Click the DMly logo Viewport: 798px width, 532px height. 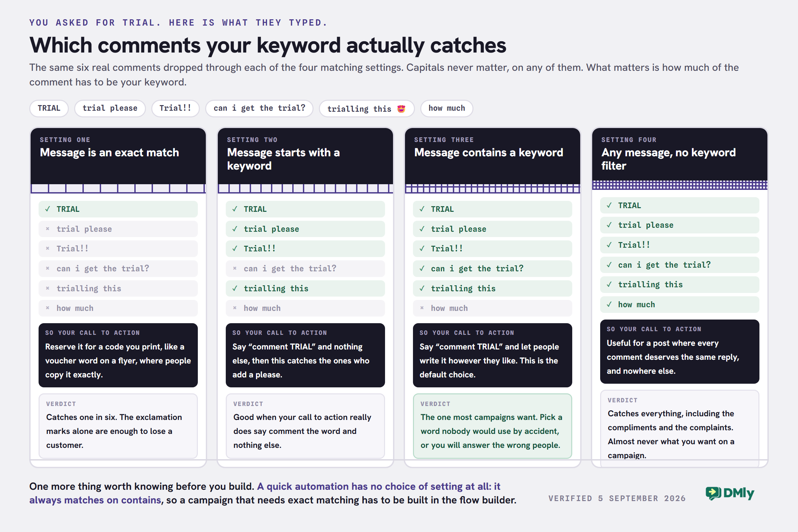pos(730,493)
